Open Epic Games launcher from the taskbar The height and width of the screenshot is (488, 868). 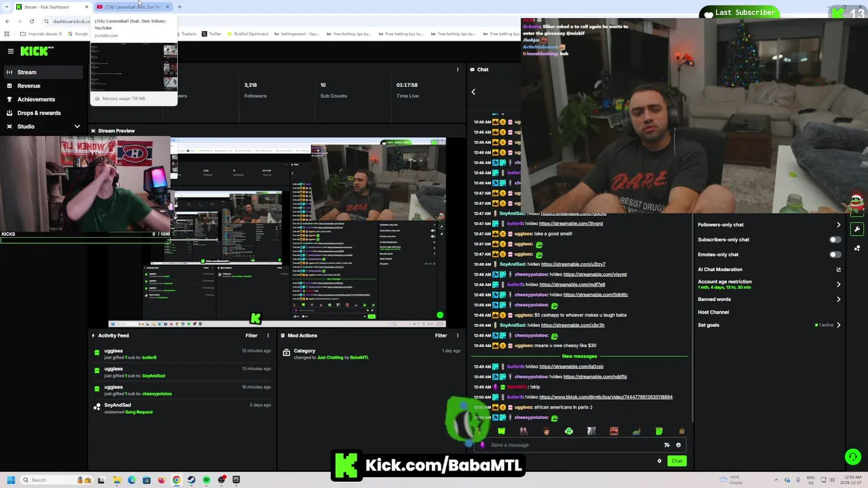coord(236,480)
